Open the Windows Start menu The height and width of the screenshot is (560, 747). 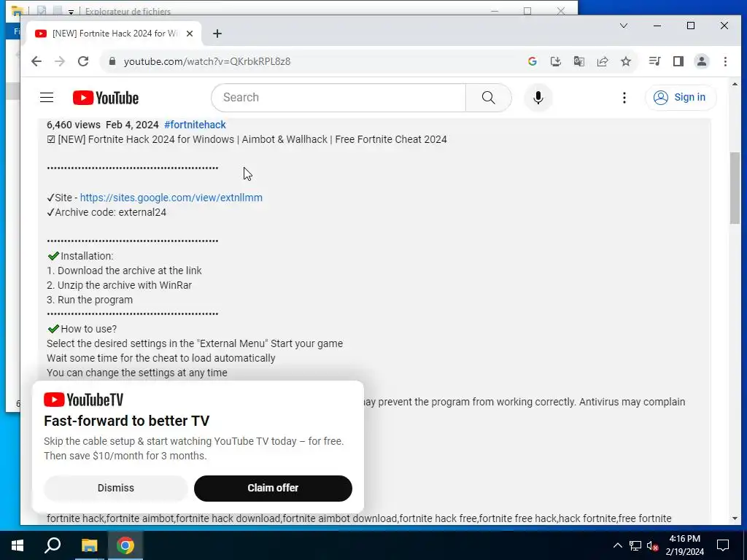click(x=18, y=545)
